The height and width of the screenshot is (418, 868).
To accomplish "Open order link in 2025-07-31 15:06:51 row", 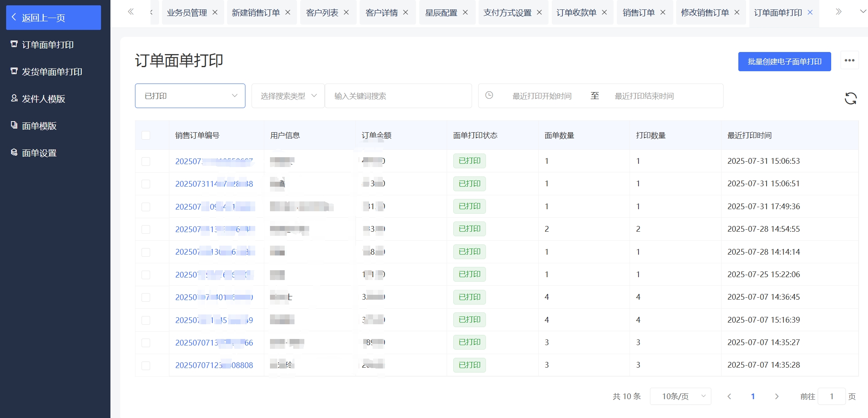I will tap(214, 184).
